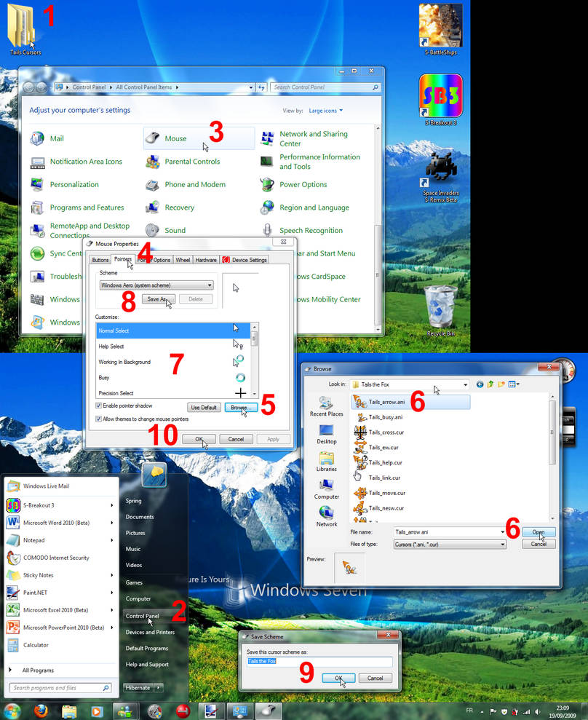Viewport: 588px width, 720px height.
Task: Open Windows Media Player from taskbar
Action: [x=97, y=711]
